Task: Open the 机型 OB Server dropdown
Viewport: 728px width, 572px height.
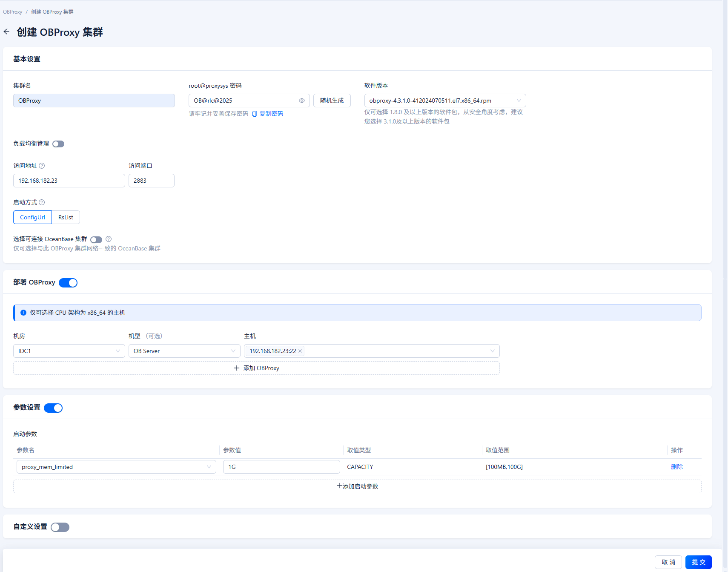Action: [184, 351]
